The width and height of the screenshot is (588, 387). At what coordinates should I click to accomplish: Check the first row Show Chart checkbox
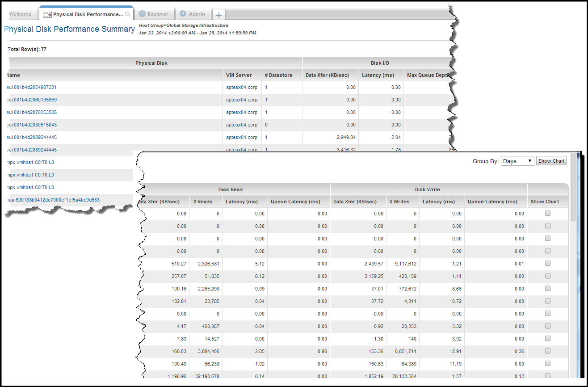pyautogui.click(x=548, y=214)
